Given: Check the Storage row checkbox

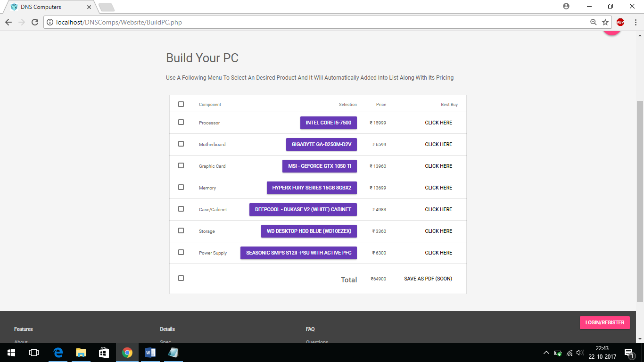Looking at the screenshot, I should click(181, 230).
